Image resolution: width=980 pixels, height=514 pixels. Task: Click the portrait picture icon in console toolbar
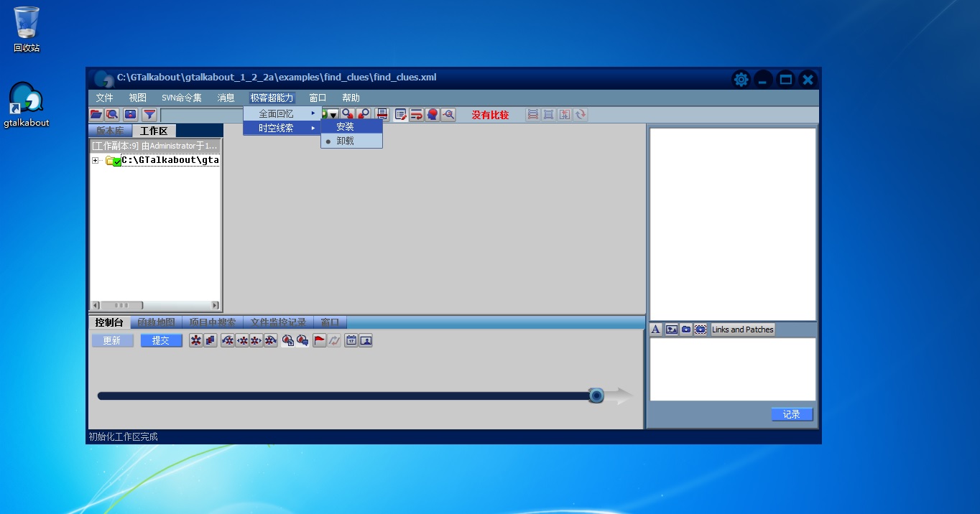[366, 340]
